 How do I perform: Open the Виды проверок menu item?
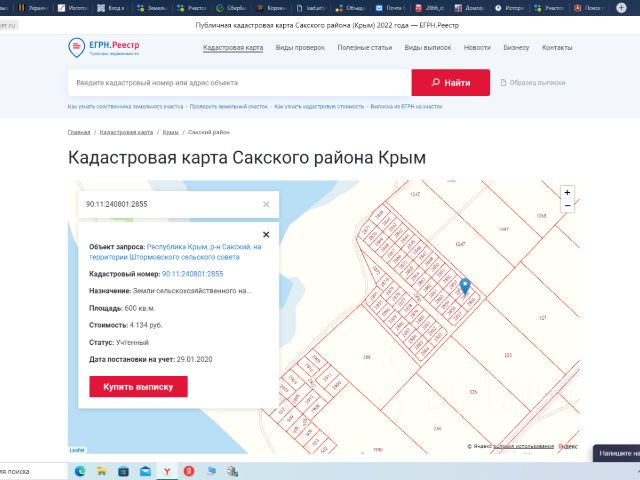point(300,48)
